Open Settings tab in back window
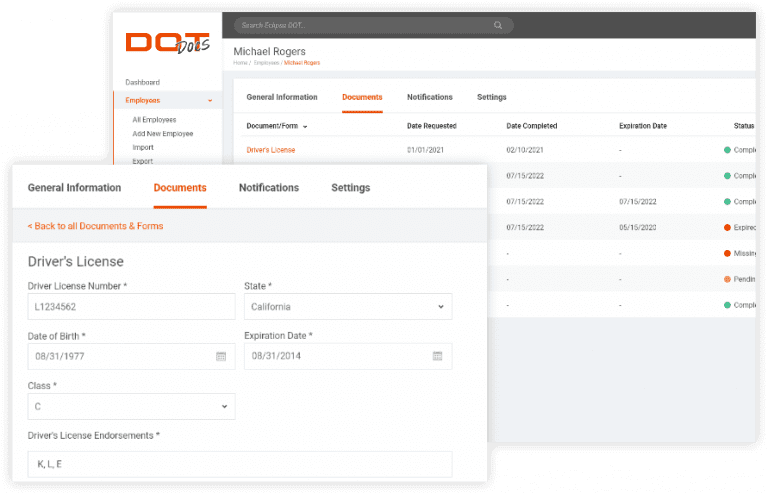 tap(492, 97)
